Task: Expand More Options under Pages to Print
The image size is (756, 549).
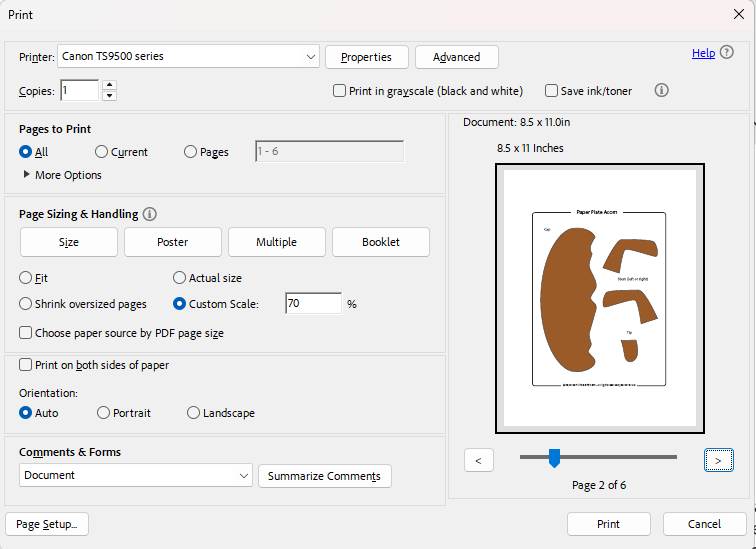Action: click(63, 175)
